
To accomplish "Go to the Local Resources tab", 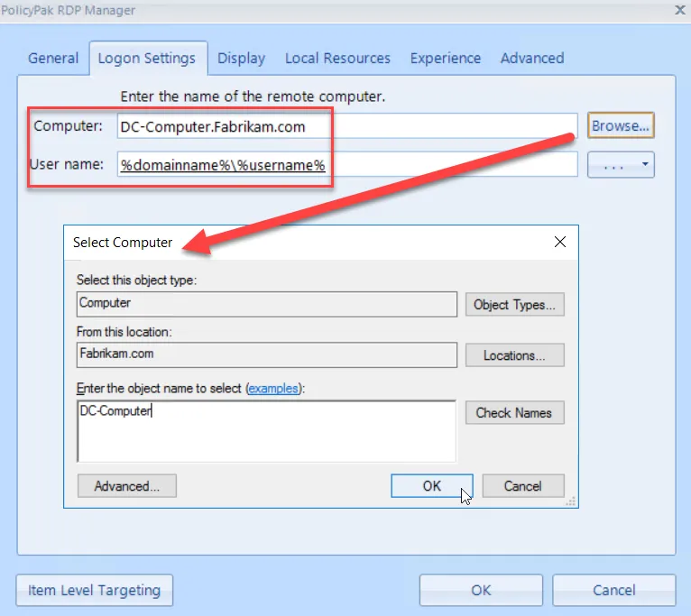I will point(337,58).
